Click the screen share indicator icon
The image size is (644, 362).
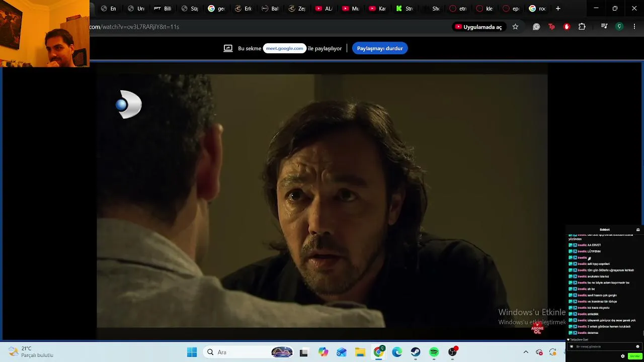[x=228, y=48]
